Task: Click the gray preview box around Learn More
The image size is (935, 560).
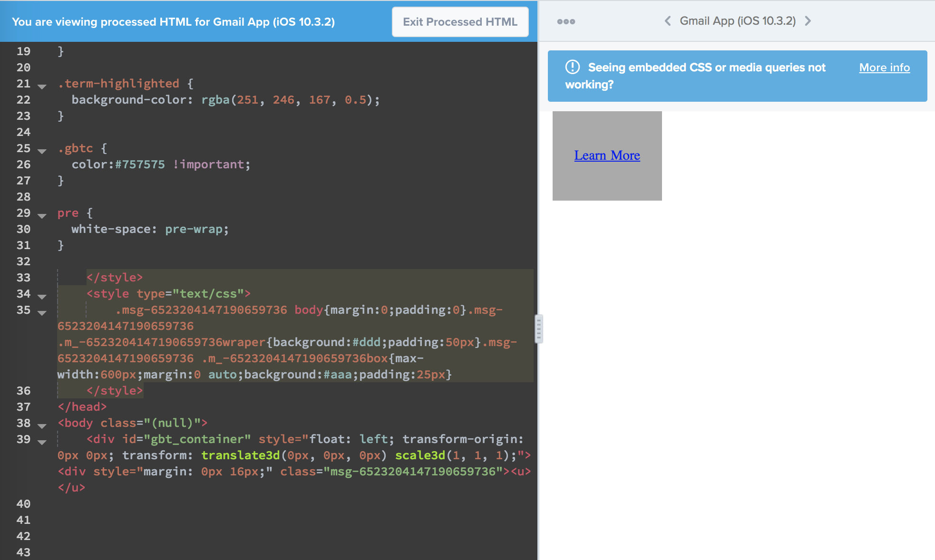Action: (x=607, y=156)
